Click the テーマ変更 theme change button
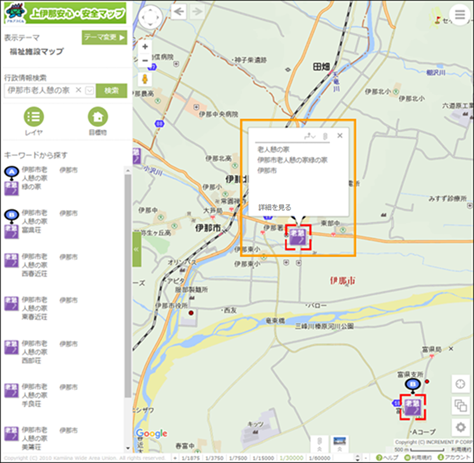Viewport: 474px width, 463px height. point(104,37)
